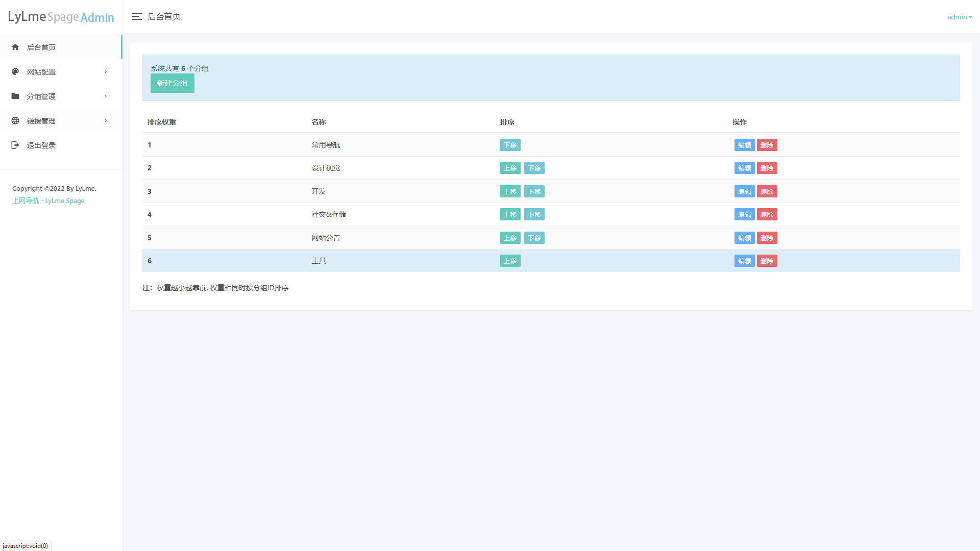The width and height of the screenshot is (980, 551).
Task: Delete the 网站公告 group
Action: [x=767, y=238]
